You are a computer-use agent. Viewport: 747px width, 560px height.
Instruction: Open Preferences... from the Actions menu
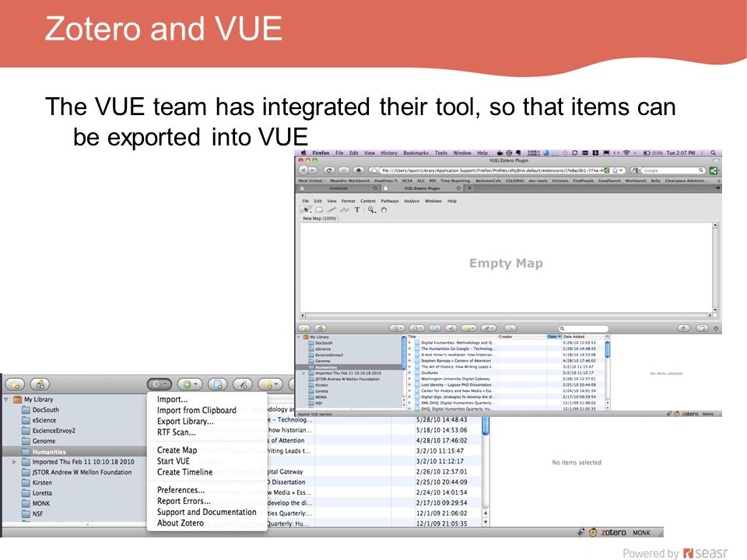(x=181, y=490)
